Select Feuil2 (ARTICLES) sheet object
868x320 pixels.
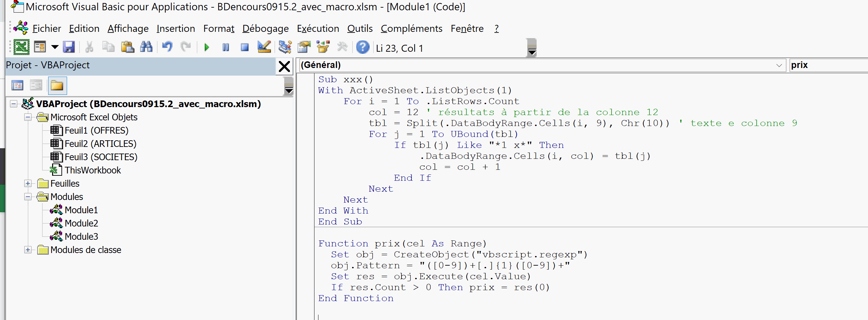pos(100,144)
